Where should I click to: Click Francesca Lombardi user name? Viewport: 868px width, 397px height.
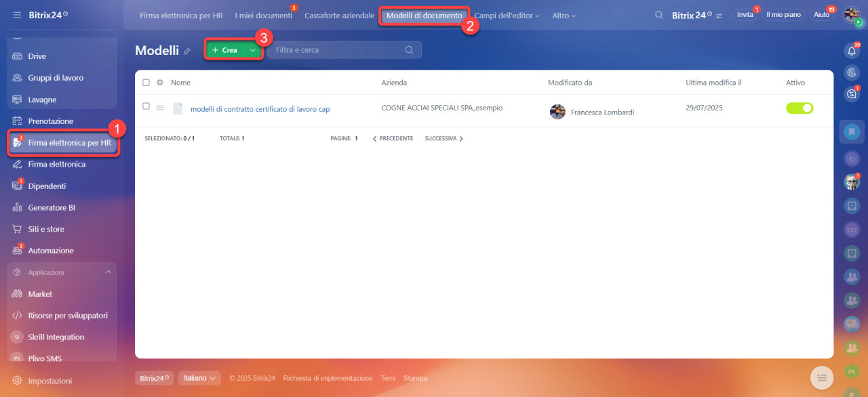click(602, 112)
